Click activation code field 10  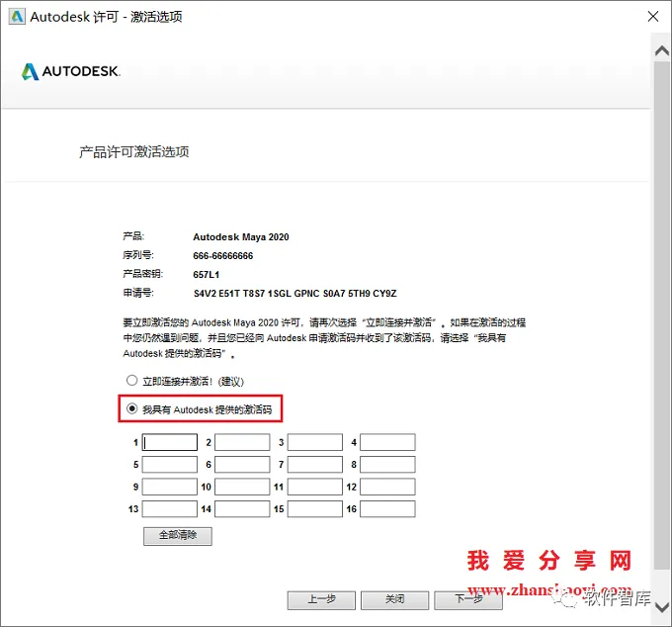click(242, 487)
